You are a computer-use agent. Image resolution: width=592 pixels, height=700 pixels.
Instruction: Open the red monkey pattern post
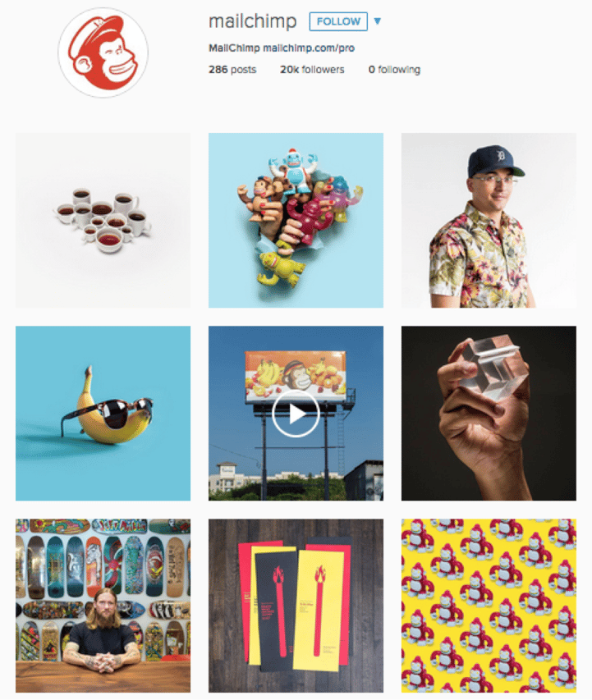click(x=489, y=606)
